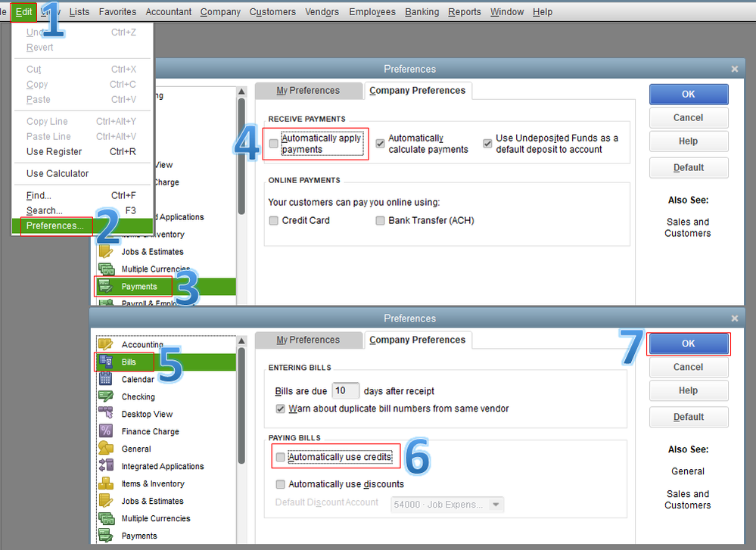Image resolution: width=756 pixels, height=550 pixels.
Task: Select Use Calculator in Edit menu
Action: pyautogui.click(x=82, y=173)
